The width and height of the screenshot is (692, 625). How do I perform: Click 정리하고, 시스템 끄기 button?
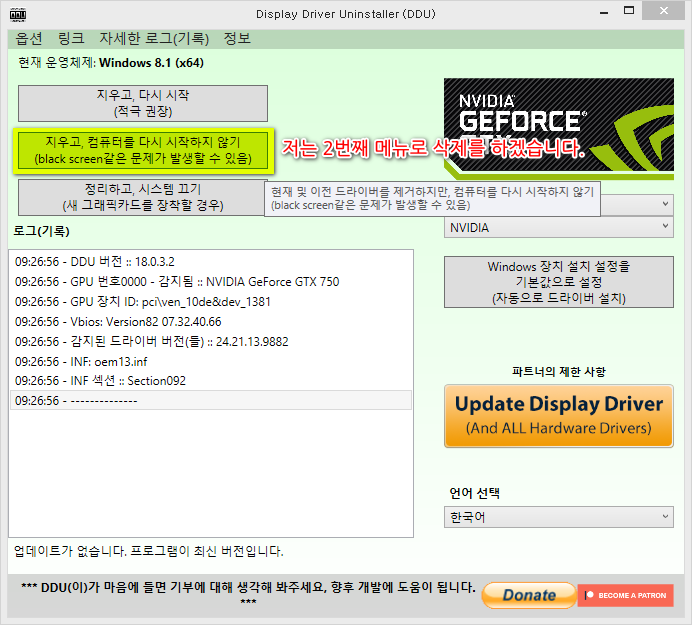point(141,197)
